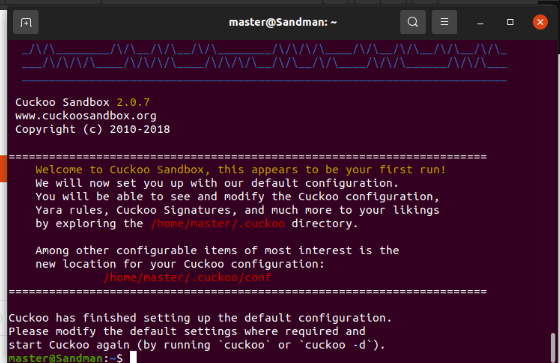Click the 'We will now set you up' line
Viewport: 560px width, 363px height.
click(x=217, y=183)
